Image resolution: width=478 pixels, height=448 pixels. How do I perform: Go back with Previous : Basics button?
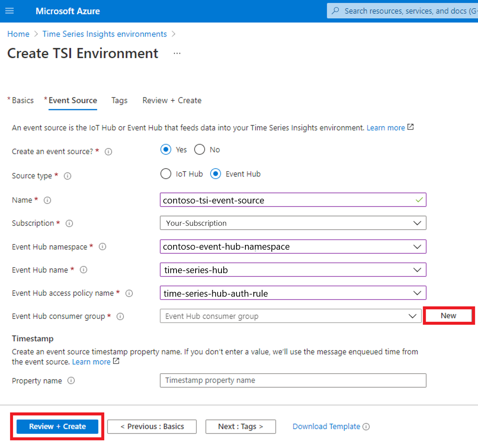coord(152,426)
